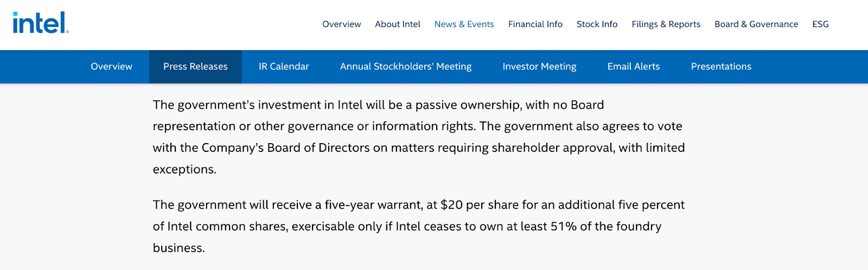Open Overview in the top white navigation
868x270 pixels.
pos(341,24)
